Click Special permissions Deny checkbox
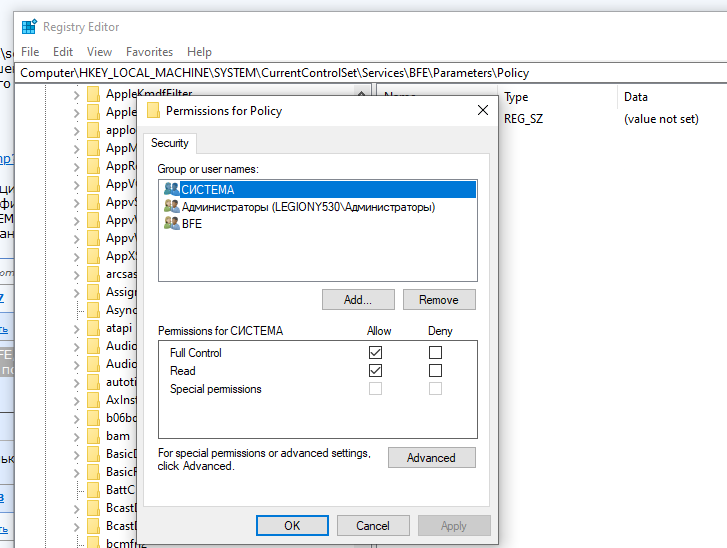 pyautogui.click(x=435, y=389)
